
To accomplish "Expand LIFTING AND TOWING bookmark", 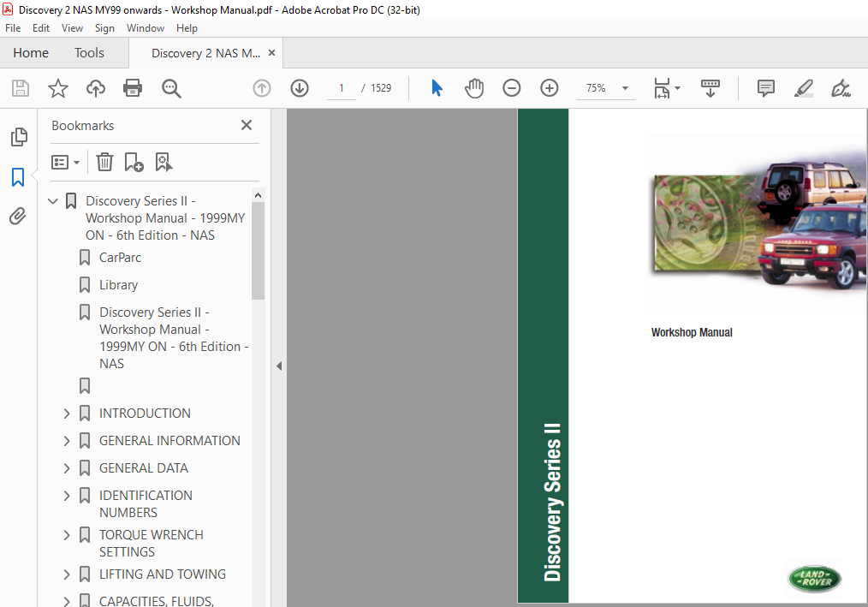I will click(67, 574).
